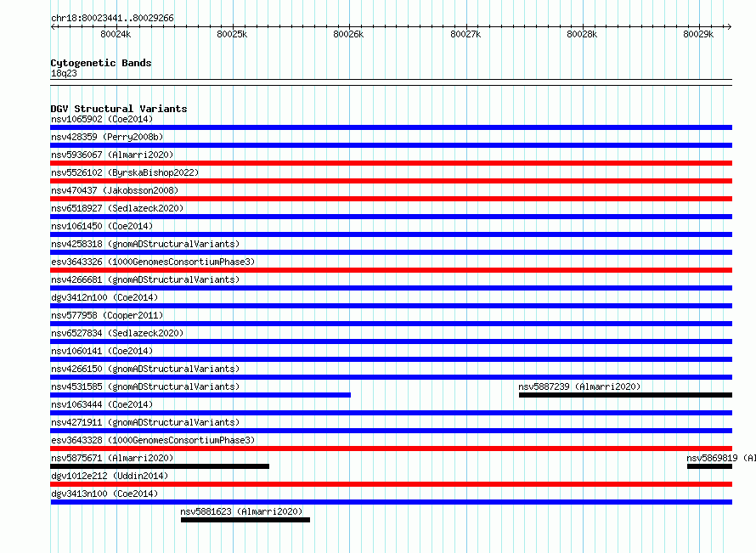Select the 18q23 band label
This screenshot has height=553, width=756.
[x=64, y=73]
